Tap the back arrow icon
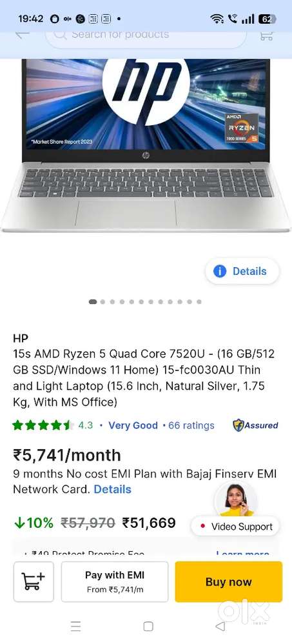292x644 pixels. (x=22, y=34)
